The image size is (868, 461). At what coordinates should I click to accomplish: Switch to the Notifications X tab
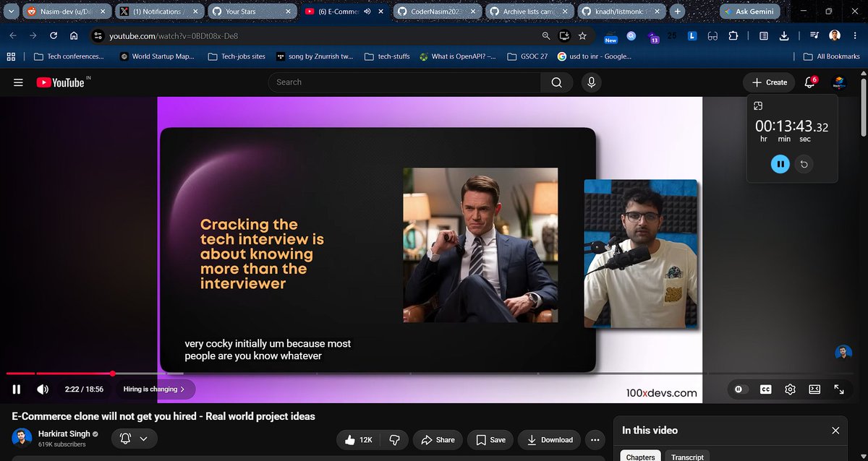tap(161, 12)
